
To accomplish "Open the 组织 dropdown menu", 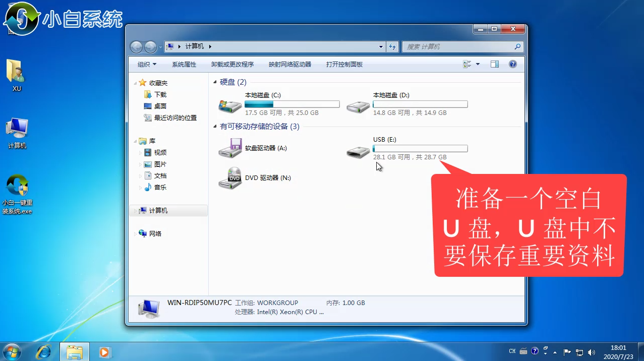I will click(147, 65).
